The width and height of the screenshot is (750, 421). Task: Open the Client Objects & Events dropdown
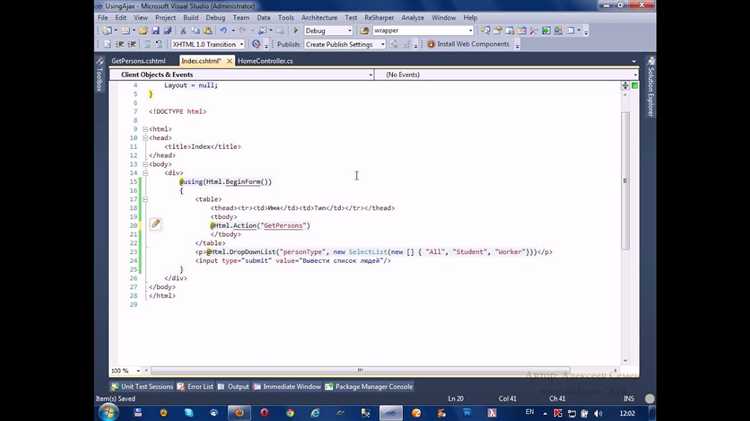[370, 75]
